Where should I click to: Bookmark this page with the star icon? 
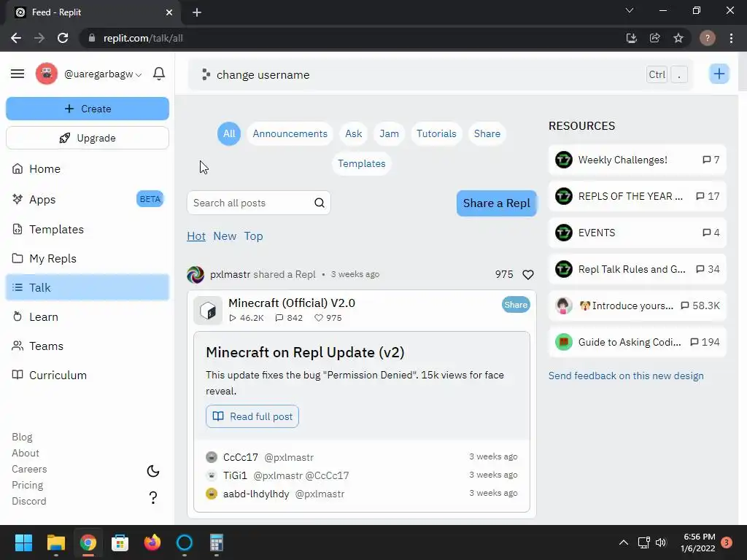pyautogui.click(x=678, y=38)
